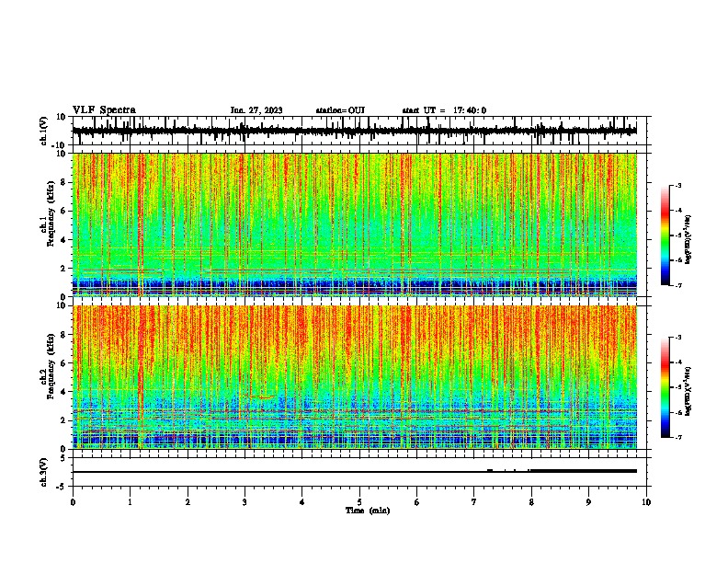The image size is (728, 563).
Task: Click the time axis tick label "0"
Action: (73, 502)
